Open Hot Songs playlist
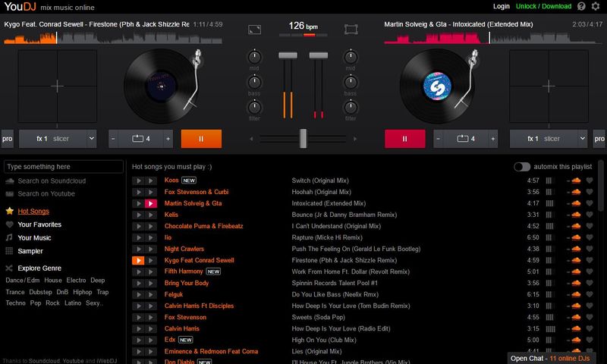Image resolution: width=607 pixels, height=364 pixels. pos(33,212)
